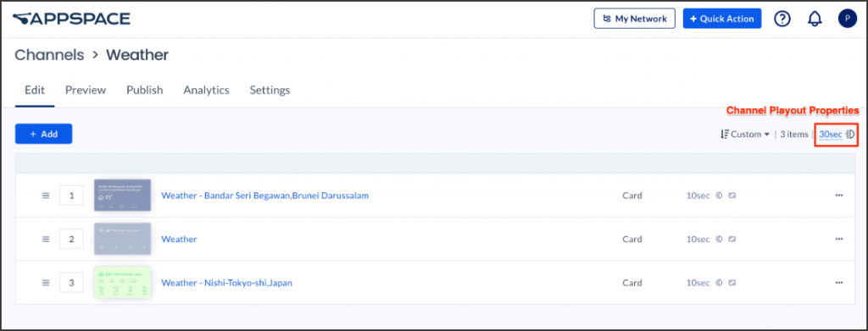Click the order number field for item 2
868x331 pixels.
pos(71,240)
